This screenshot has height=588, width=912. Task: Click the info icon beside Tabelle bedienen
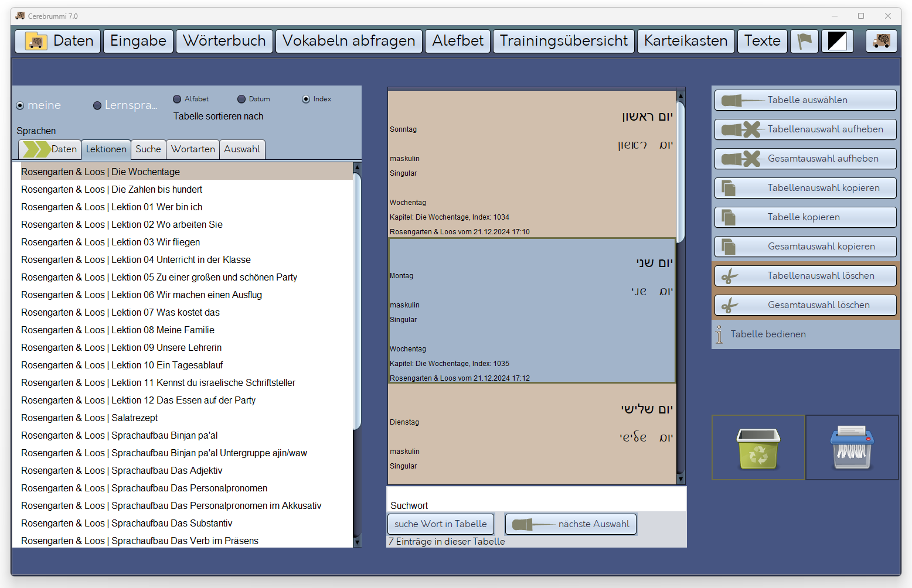pyautogui.click(x=719, y=334)
